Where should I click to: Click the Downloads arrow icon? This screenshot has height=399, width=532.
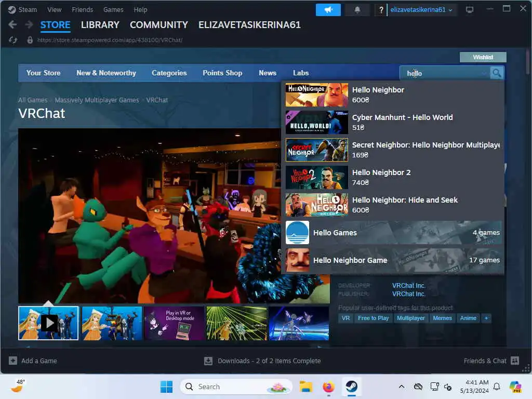click(x=208, y=361)
